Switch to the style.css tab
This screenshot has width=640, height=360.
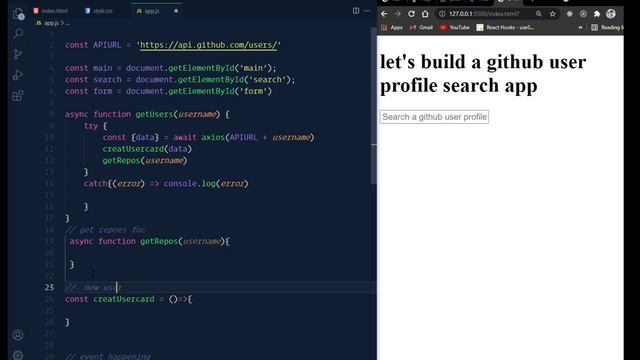99,11
